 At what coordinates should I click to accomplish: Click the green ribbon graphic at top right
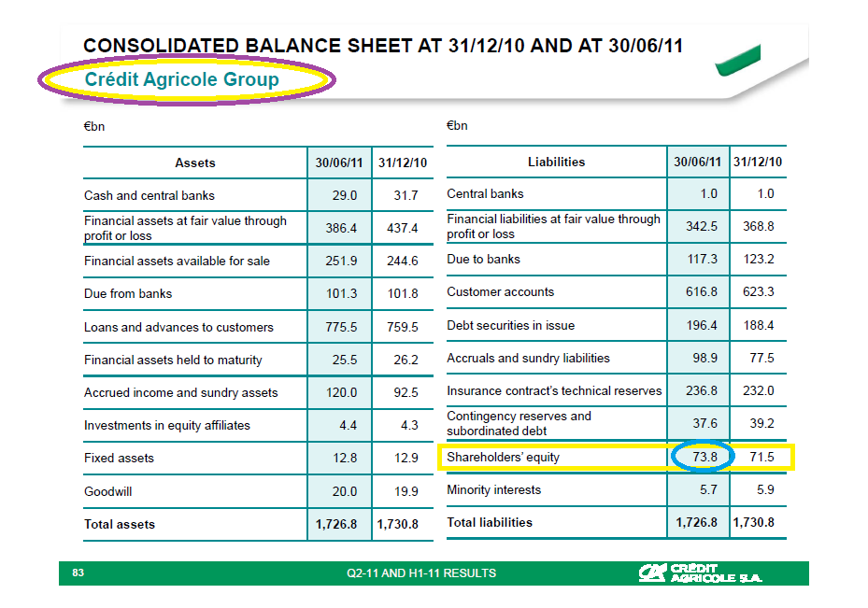(737, 61)
